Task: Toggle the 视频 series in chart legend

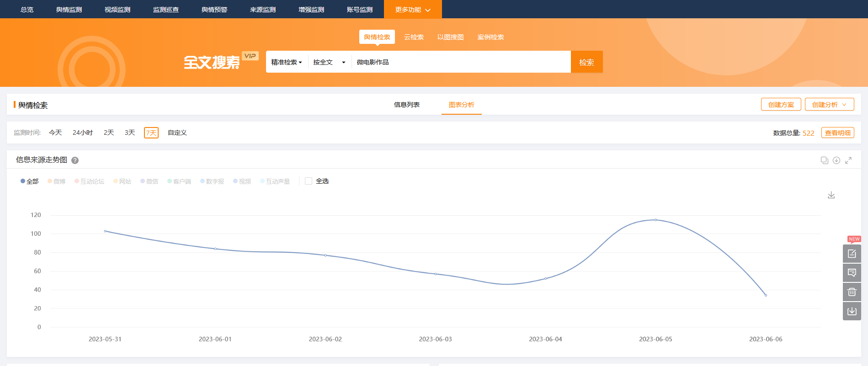Action: (x=242, y=181)
